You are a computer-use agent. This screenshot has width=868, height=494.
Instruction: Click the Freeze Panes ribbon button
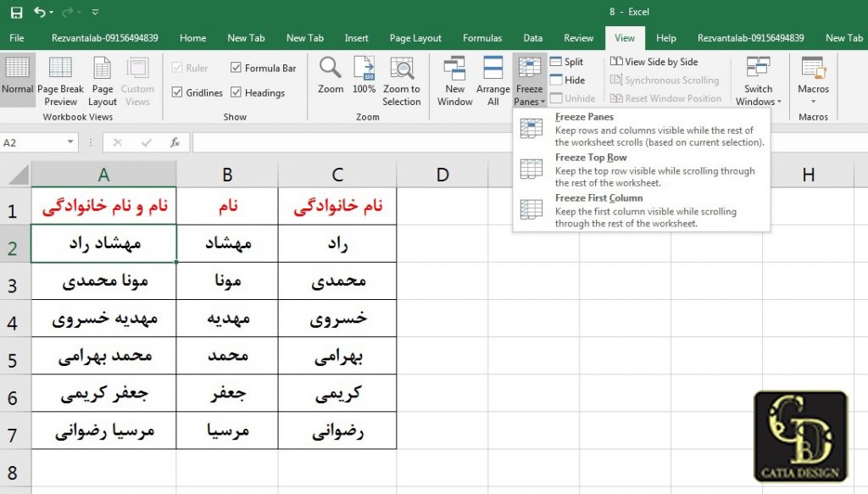[x=529, y=81]
